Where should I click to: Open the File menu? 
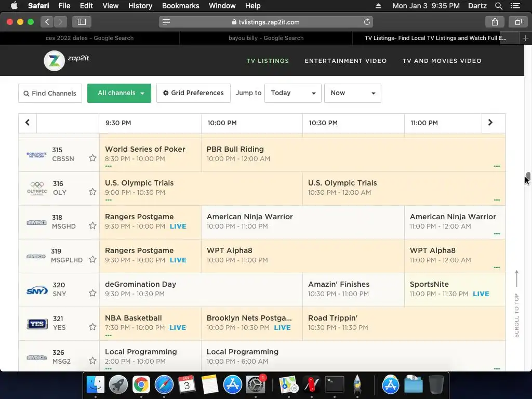point(64,6)
